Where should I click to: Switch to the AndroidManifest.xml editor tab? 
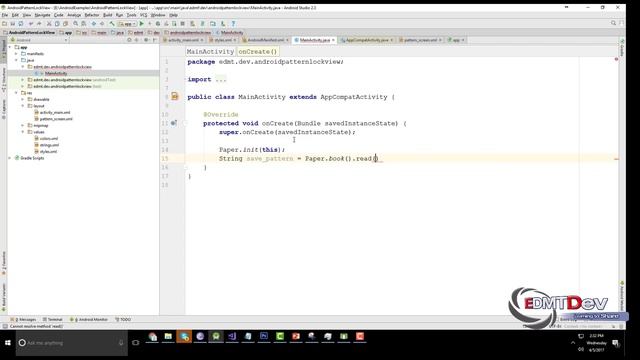(265, 40)
